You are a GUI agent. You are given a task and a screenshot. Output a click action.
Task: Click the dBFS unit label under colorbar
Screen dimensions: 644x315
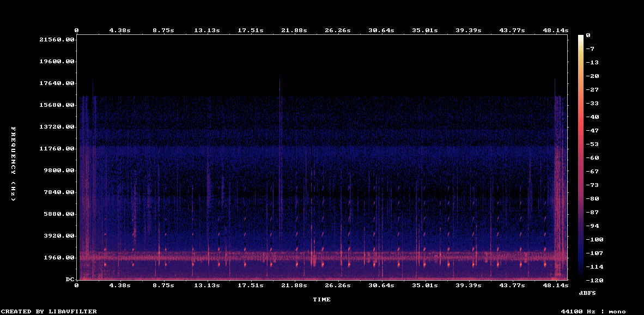(587, 293)
